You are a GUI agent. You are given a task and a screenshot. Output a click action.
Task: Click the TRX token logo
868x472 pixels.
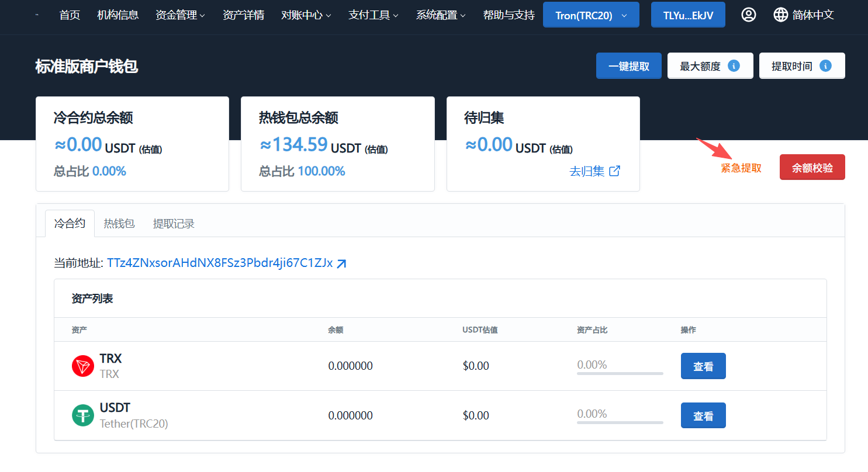[83, 366]
